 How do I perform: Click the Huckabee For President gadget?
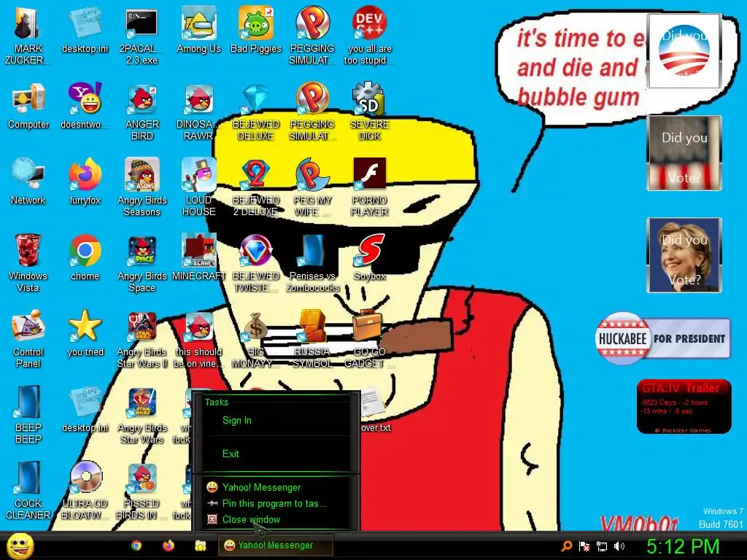pos(662,338)
